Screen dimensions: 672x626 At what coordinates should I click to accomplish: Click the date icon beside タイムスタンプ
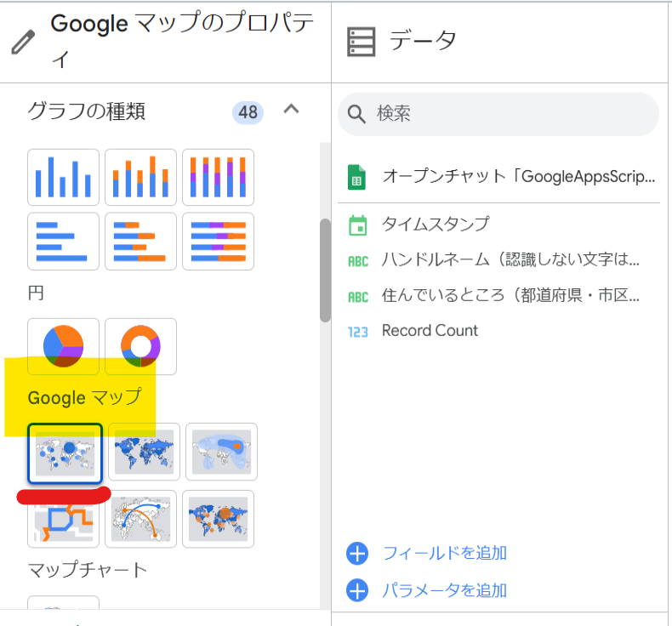(x=358, y=225)
